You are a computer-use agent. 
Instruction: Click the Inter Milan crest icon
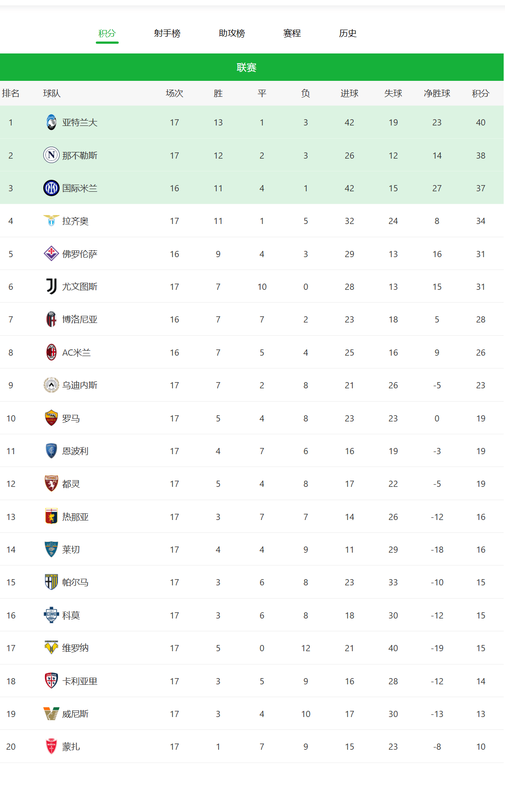(x=51, y=188)
